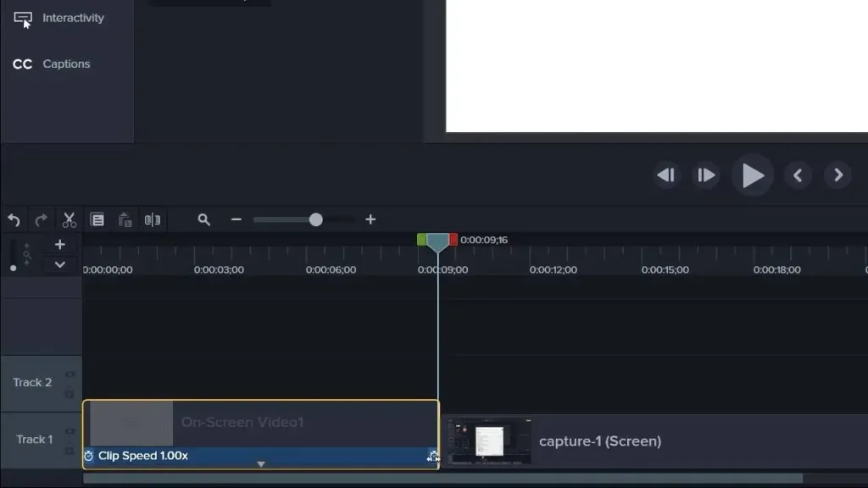
Task: Collapse the clip speed effects triangle
Action: [261, 464]
